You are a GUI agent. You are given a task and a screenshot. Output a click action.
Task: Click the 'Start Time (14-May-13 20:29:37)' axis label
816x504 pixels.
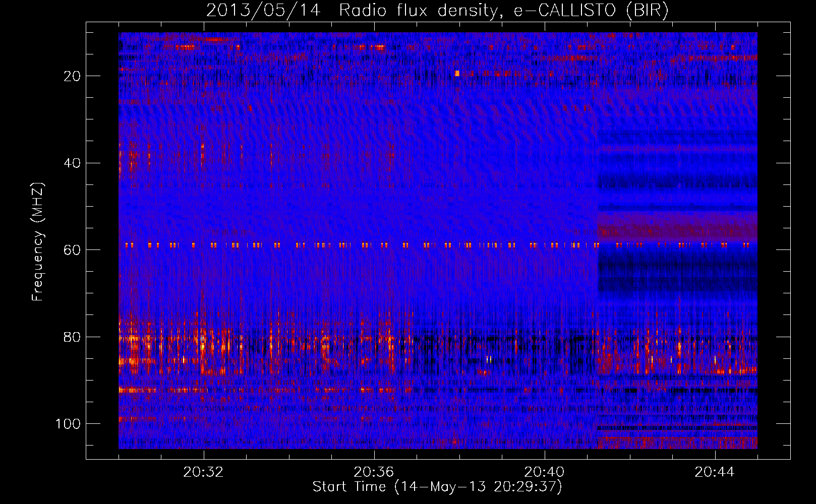tap(437, 487)
